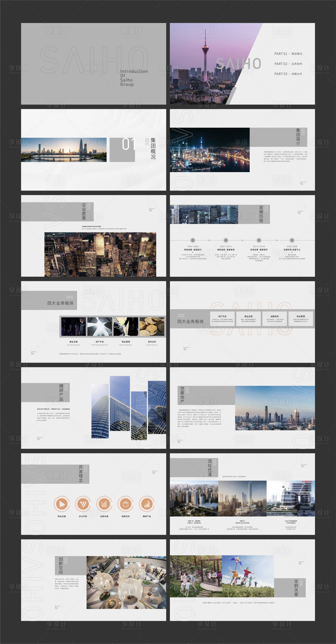Click the 精研产品 title block

pos(45,393)
